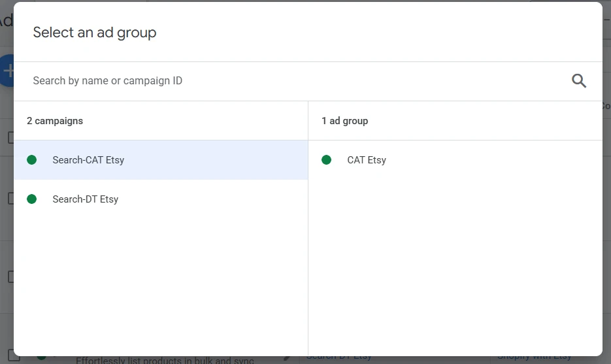The height and width of the screenshot is (364, 611).
Task: Click the 2 campaigns column header
Action: pos(54,121)
